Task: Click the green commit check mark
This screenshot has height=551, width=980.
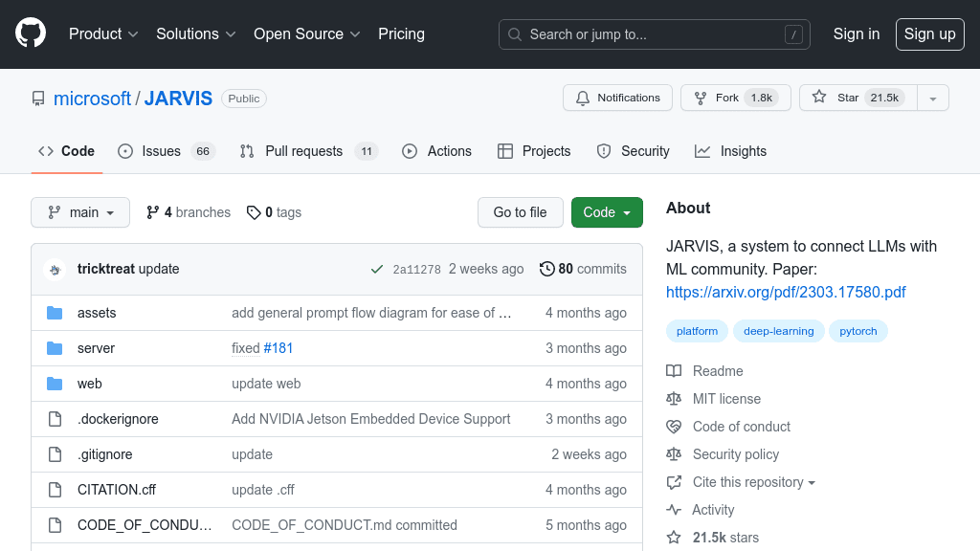Action: (377, 269)
